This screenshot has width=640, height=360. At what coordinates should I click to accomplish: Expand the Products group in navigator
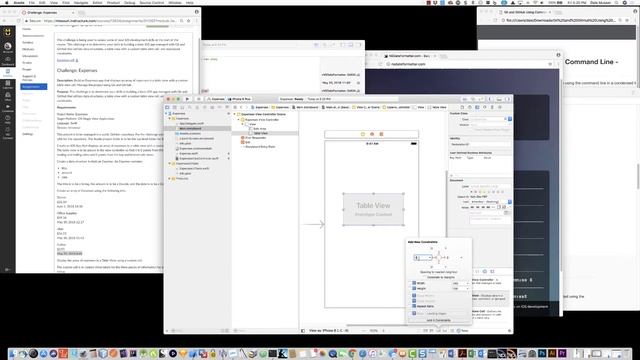point(170,178)
